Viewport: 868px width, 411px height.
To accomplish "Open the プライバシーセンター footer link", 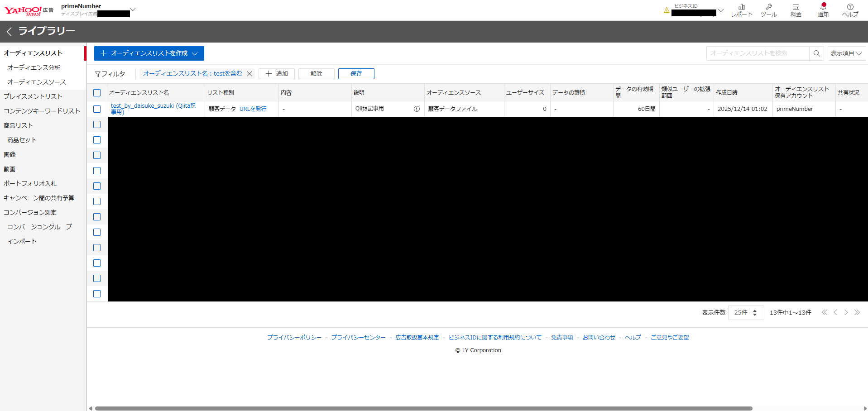I will coord(358,338).
